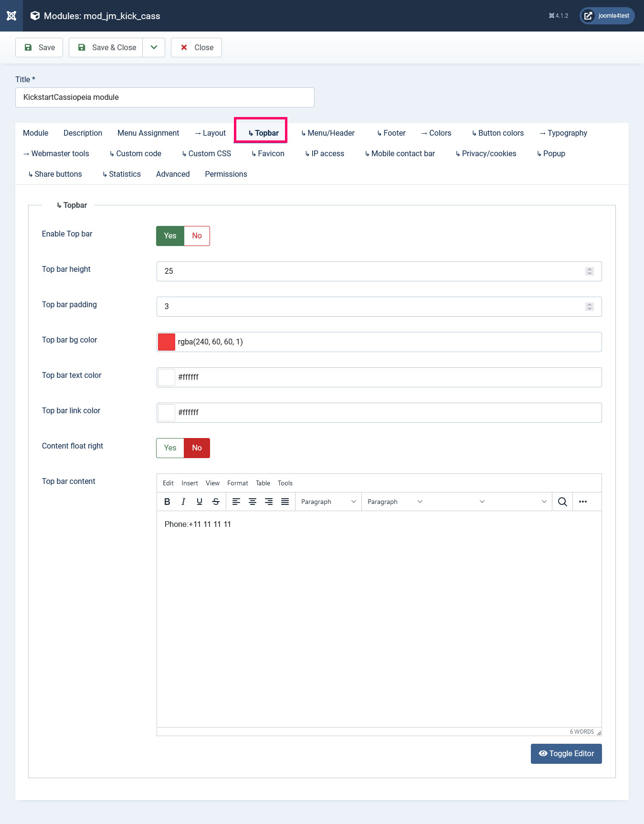
Task: Click red Top bar bg color swatch
Action: [x=167, y=342]
